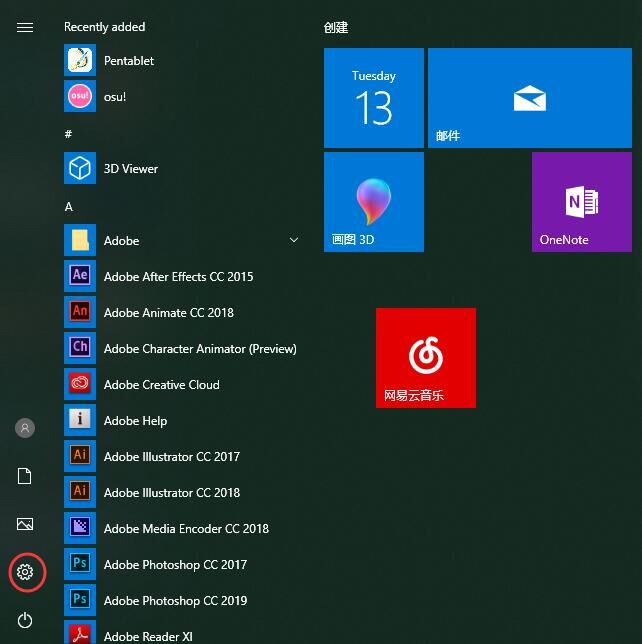Select Adobe Animate CC 2018 text

(168, 313)
